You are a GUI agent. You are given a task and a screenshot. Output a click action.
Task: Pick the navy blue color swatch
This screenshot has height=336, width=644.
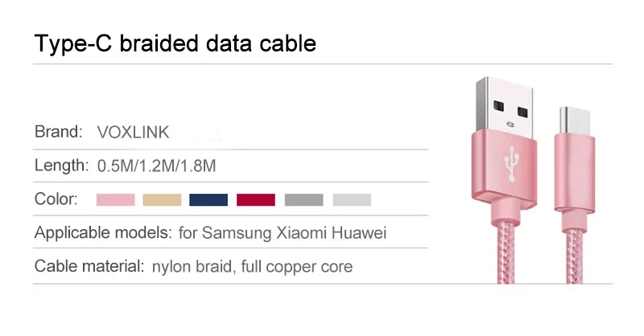coord(208,200)
